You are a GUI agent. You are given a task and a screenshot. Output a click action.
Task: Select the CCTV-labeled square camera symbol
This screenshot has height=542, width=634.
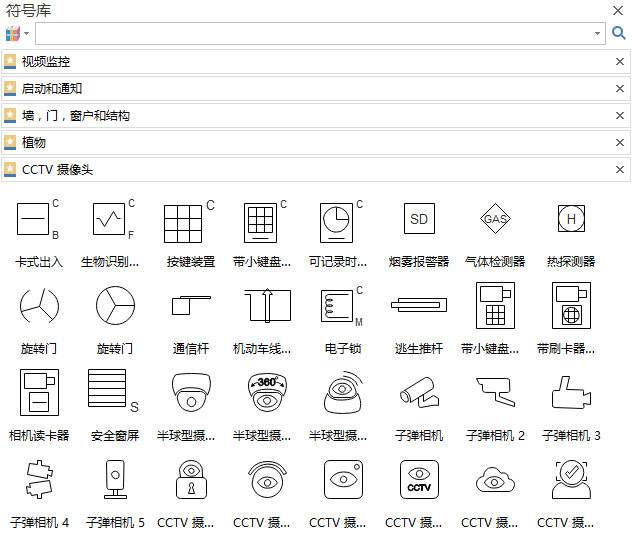pyautogui.click(x=419, y=479)
